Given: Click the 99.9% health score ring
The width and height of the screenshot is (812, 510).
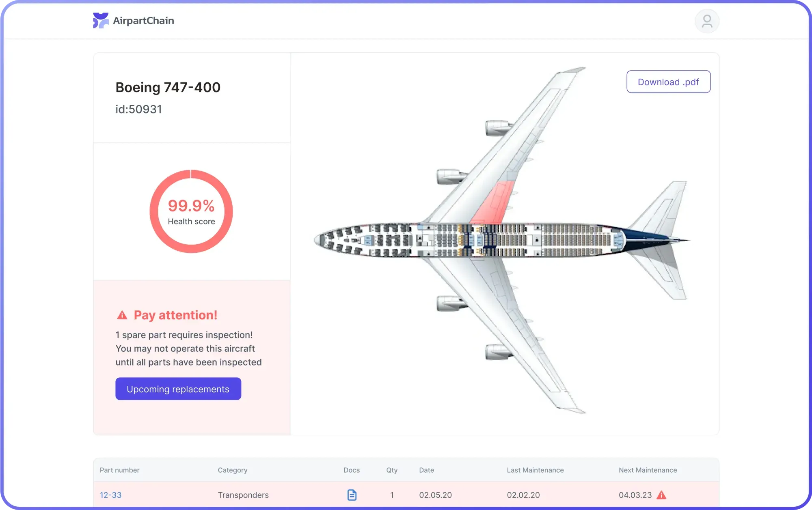Looking at the screenshot, I should (x=191, y=211).
